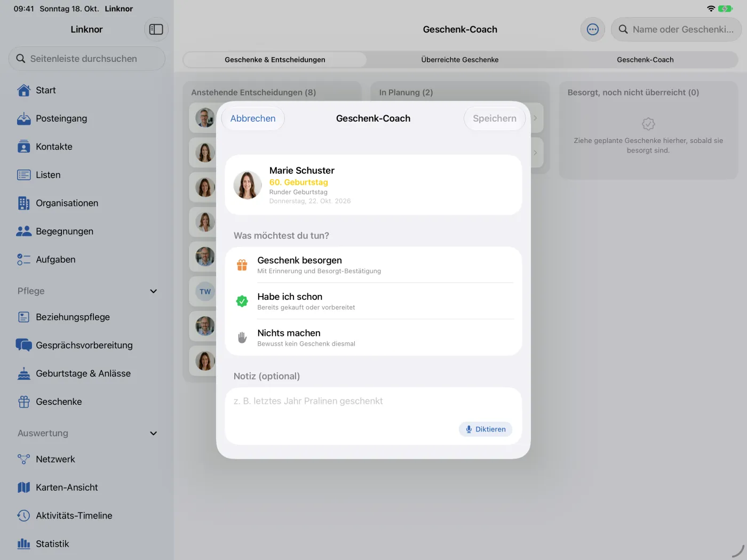Collapse the Auswertung sidebar section
The width and height of the screenshot is (747, 560).
pyautogui.click(x=153, y=434)
